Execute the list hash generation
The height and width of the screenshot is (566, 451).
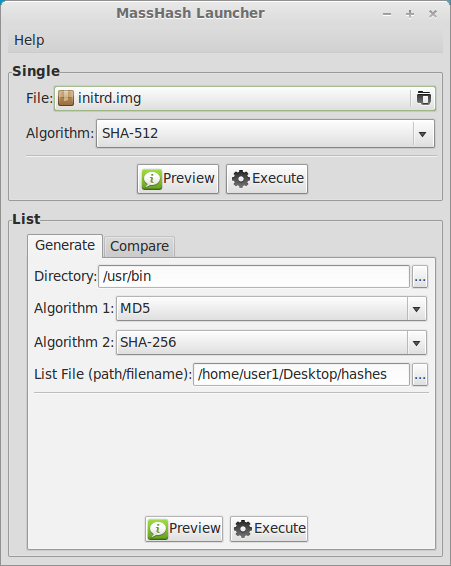click(x=269, y=529)
